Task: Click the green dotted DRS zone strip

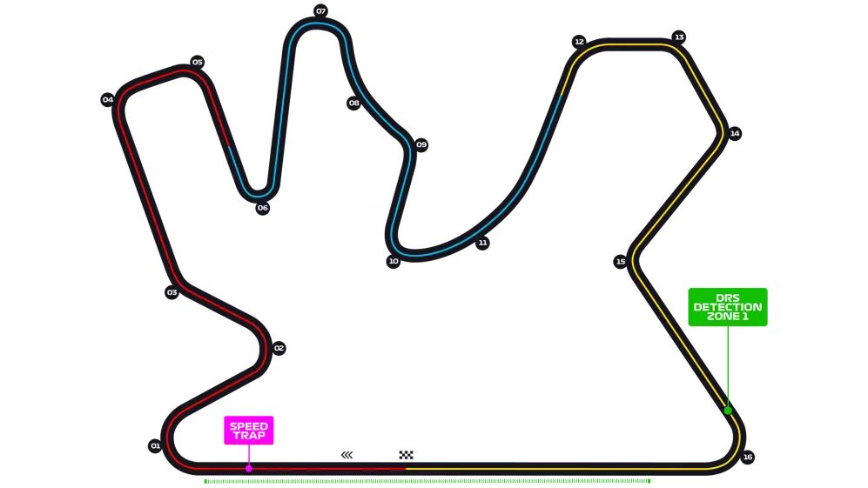Action: [427, 481]
